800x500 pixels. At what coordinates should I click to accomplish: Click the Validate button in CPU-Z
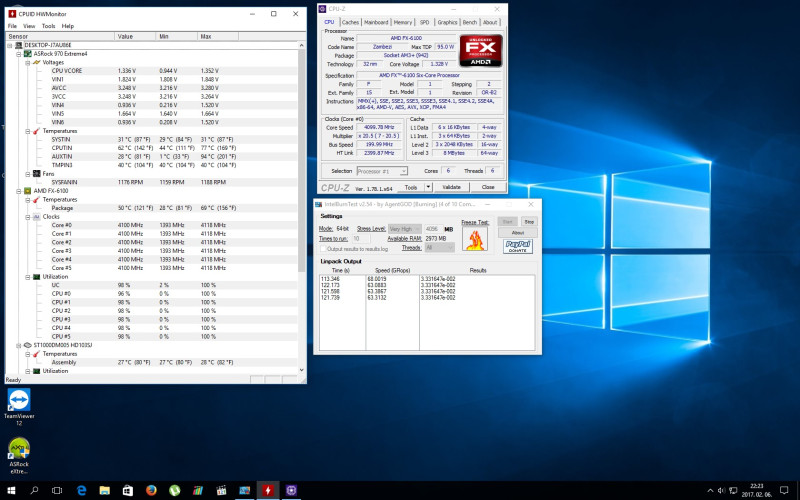[452, 187]
